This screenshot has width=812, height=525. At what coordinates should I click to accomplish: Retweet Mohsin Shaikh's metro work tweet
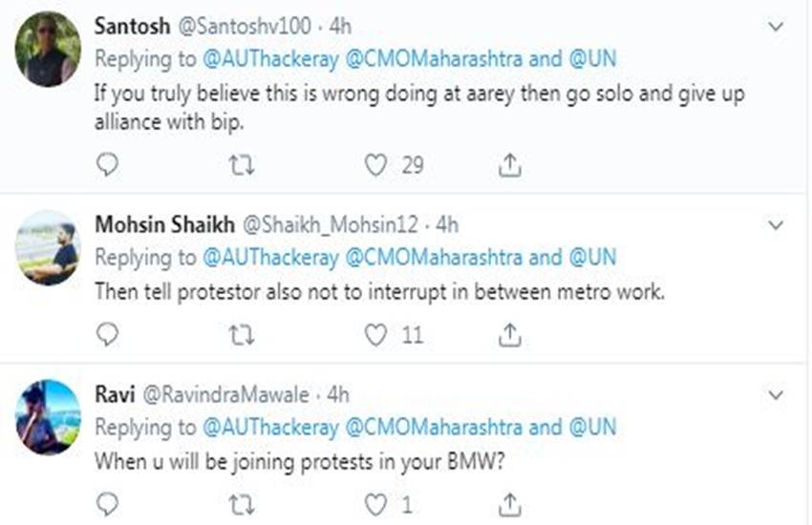242,334
